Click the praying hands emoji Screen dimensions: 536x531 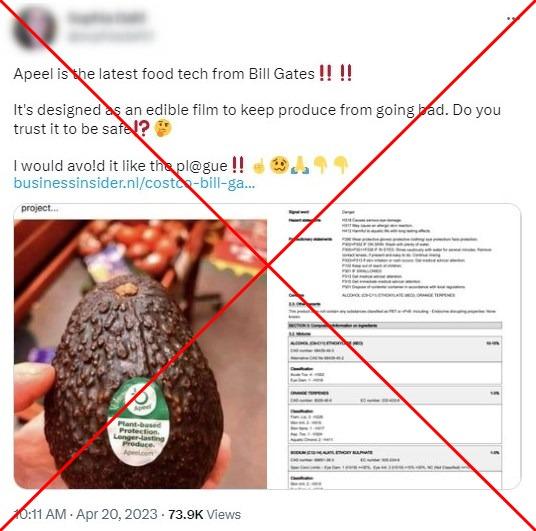click(x=299, y=165)
